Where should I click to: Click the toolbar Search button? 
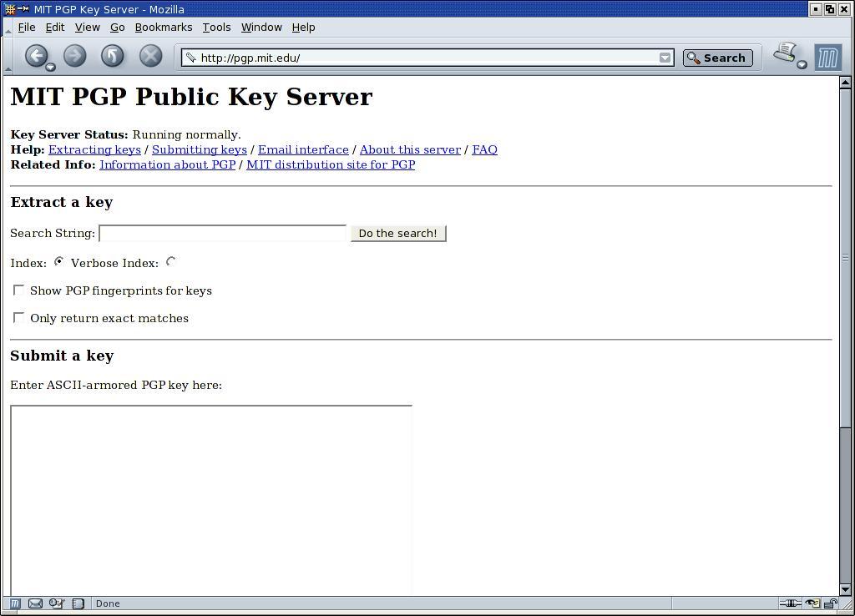(717, 58)
